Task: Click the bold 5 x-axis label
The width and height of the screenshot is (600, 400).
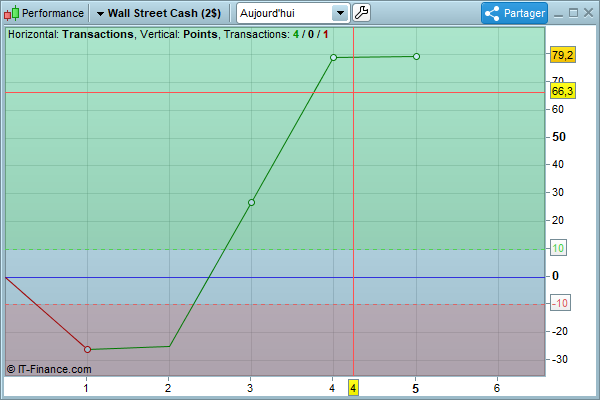Action: pos(416,389)
